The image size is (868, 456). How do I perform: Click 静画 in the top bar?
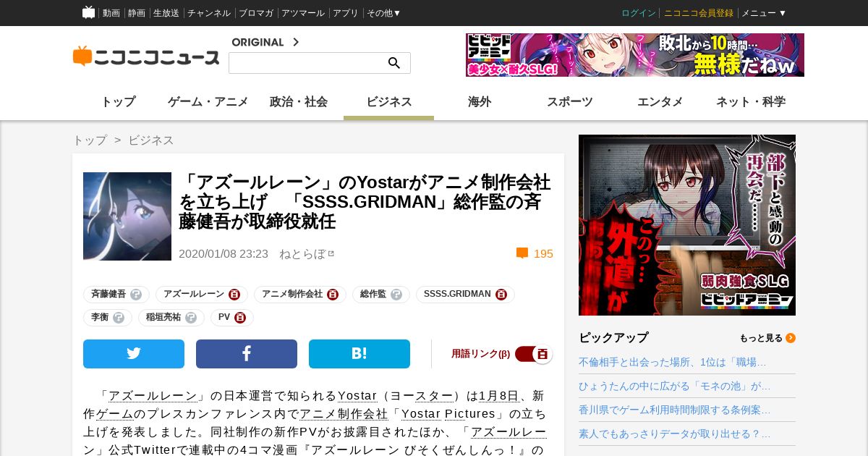(137, 13)
